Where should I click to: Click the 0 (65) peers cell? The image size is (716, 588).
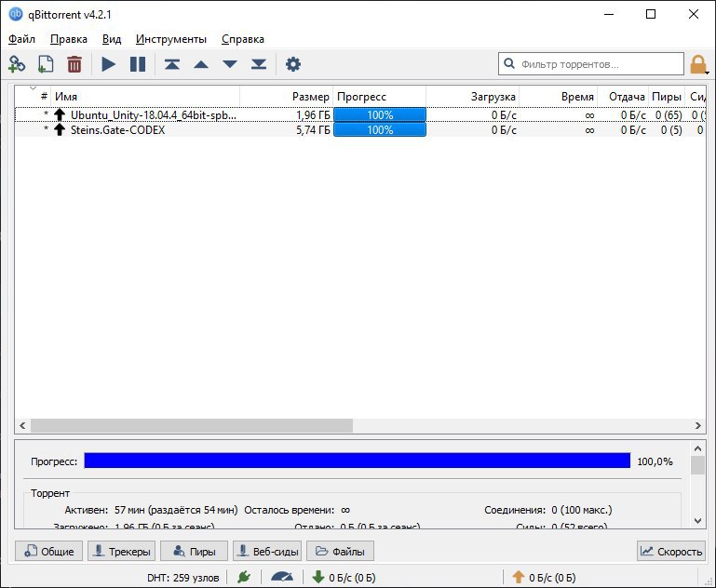[669, 115]
